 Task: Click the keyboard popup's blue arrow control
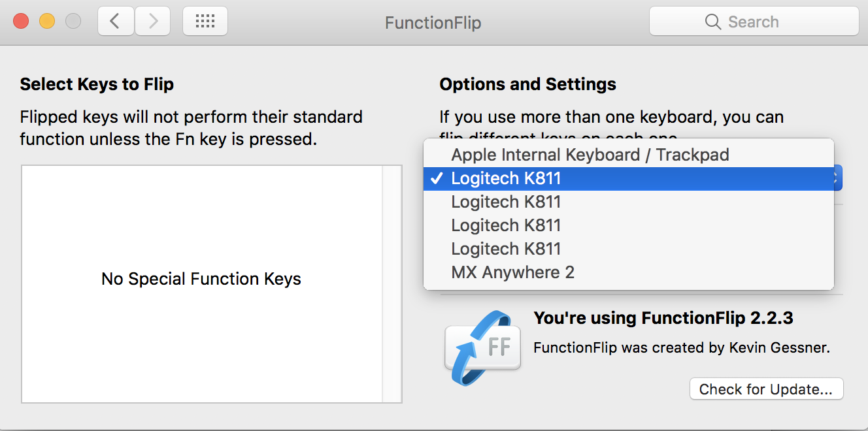point(837,178)
